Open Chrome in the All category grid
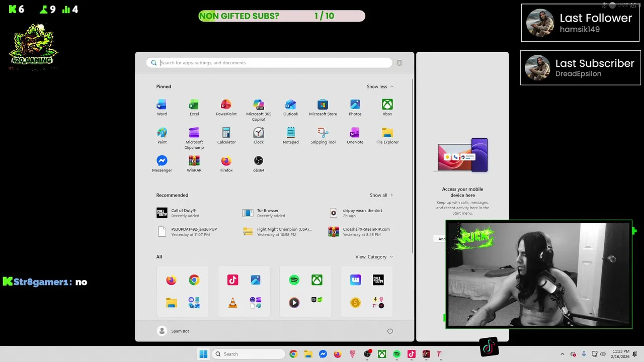Screen dimensions: 644x362 194,280
